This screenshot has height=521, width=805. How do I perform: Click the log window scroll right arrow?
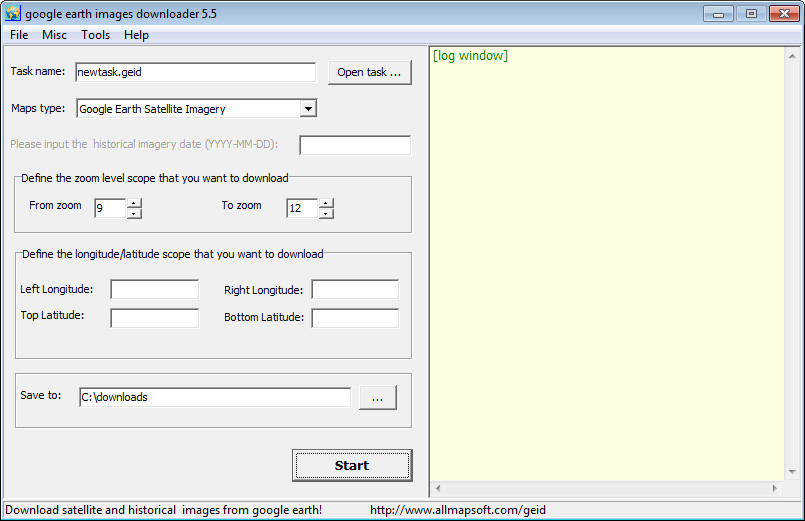(x=774, y=488)
